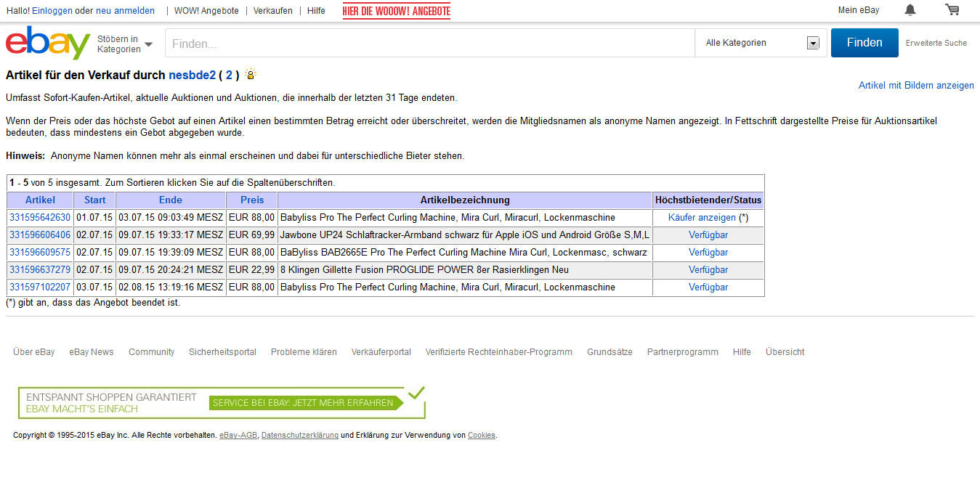
Task: Select price EUR 22,99
Action: coord(251,270)
